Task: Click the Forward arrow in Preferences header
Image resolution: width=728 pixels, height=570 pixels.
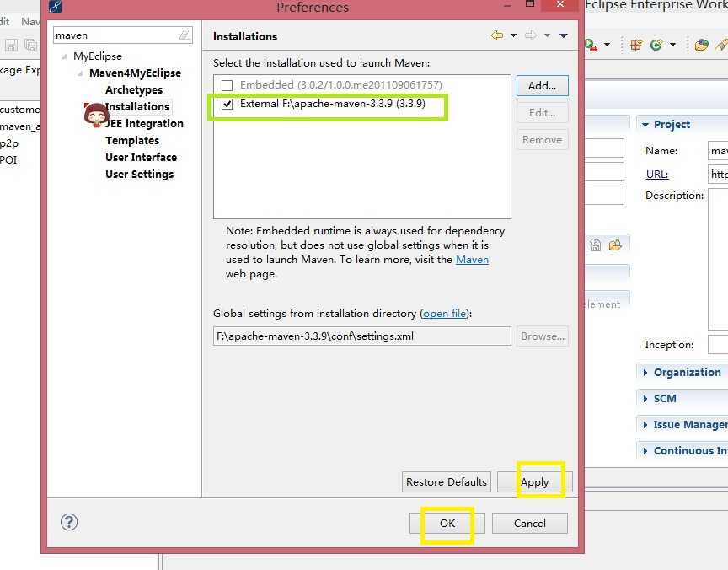Action: click(531, 35)
